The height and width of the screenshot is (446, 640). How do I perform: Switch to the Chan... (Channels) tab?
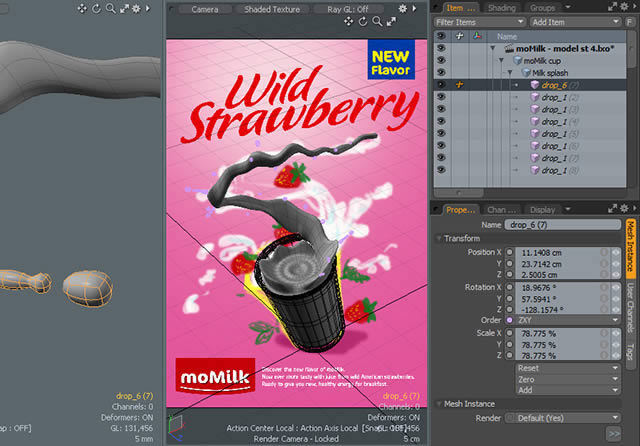click(502, 210)
